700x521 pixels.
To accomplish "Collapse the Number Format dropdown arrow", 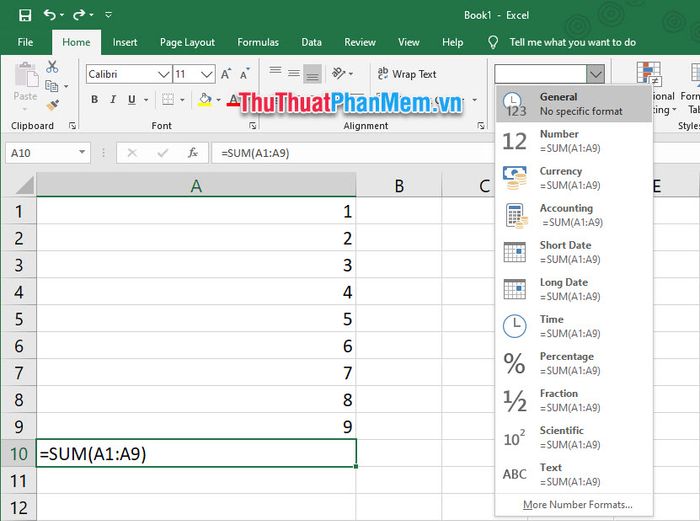I will (x=596, y=74).
